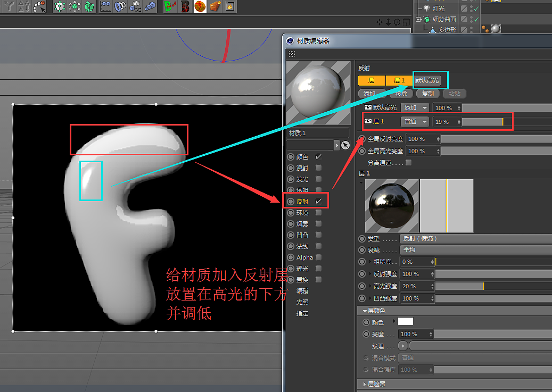Click the blue rings cloner icon
Screen dimensions: 552x392
[120, 6]
